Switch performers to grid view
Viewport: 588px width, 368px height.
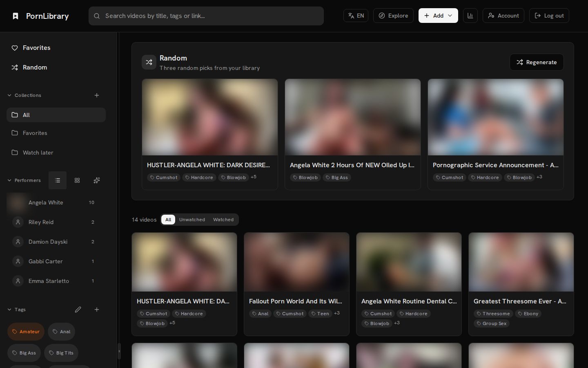tap(77, 180)
